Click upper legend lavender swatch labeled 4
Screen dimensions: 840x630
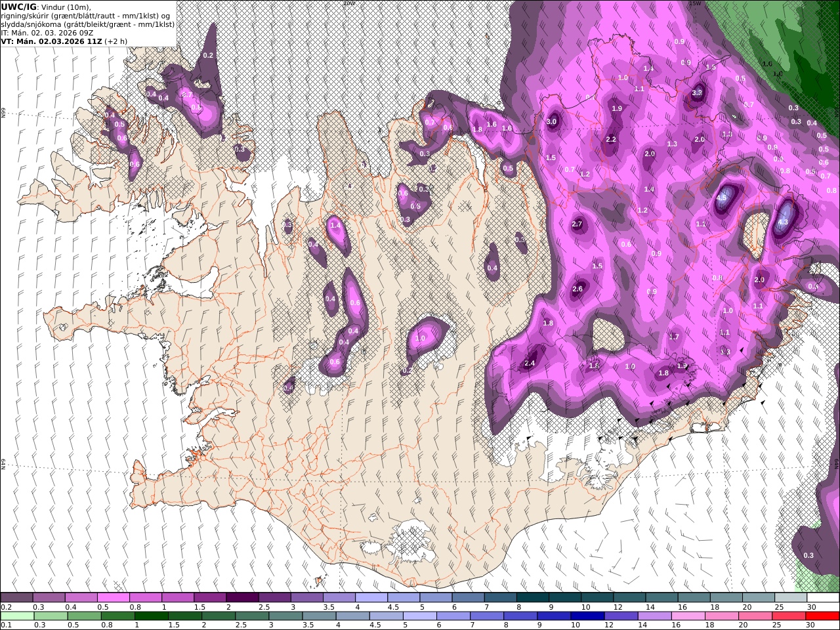(371, 598)
